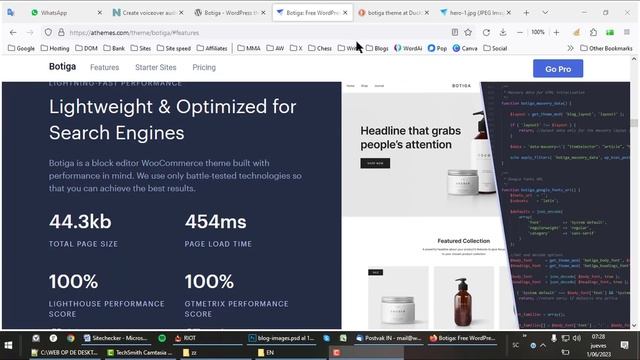Screen dimensions: 640x360
Task: Open the downloads icon in the toolbar
Action: 503,32
